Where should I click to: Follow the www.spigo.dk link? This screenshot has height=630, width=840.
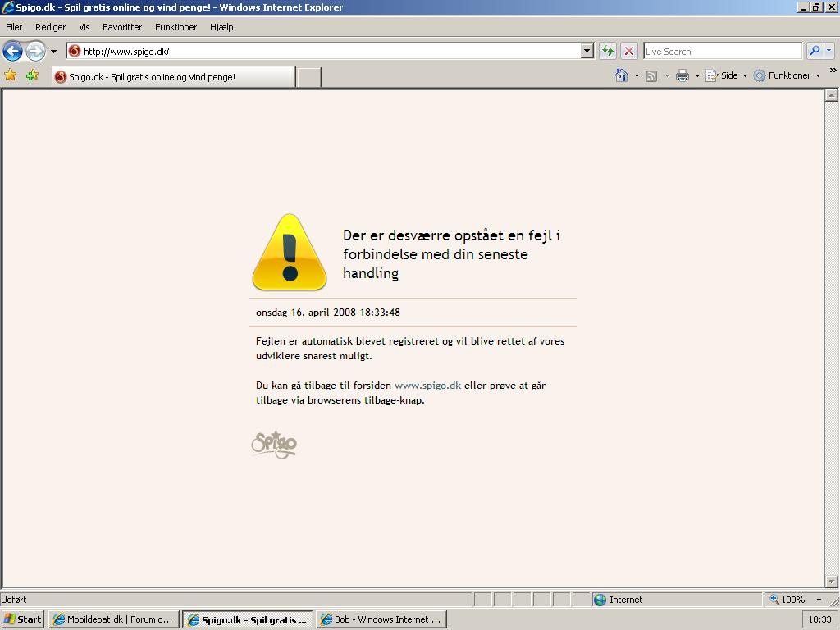(x=427, y=386)
